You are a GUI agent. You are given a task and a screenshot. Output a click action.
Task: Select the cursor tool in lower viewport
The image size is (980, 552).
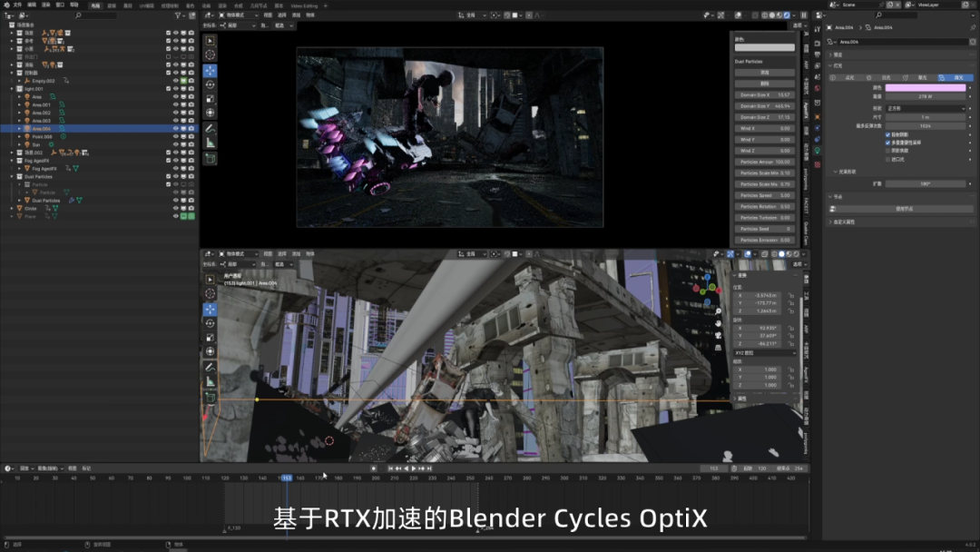tap(210, 294)
